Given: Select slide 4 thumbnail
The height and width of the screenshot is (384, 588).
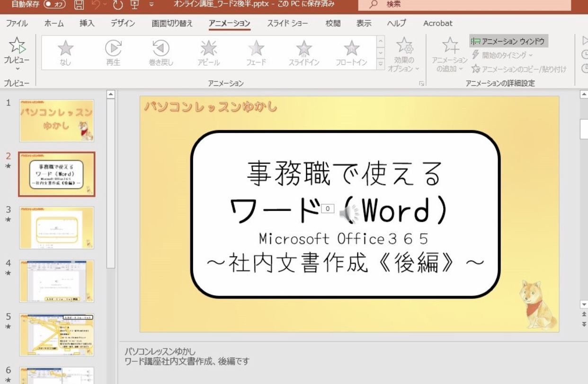Looking at the screenshot, I should [x=57, y=281].
